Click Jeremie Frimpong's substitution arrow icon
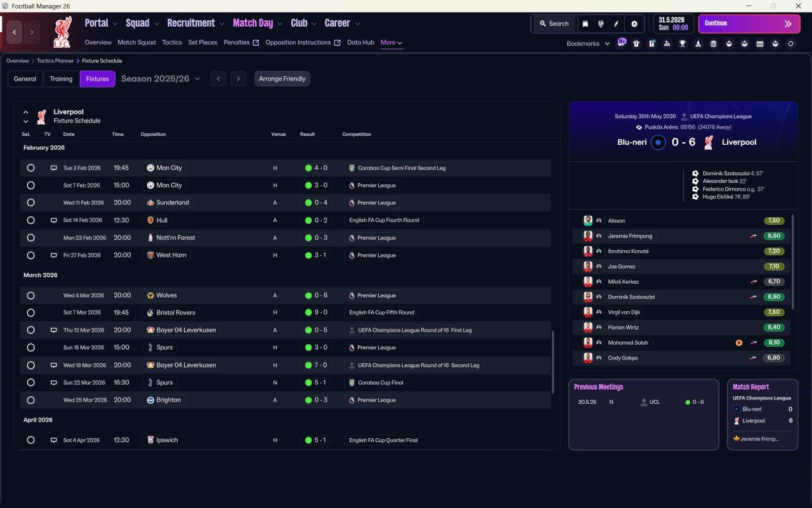 754,236
